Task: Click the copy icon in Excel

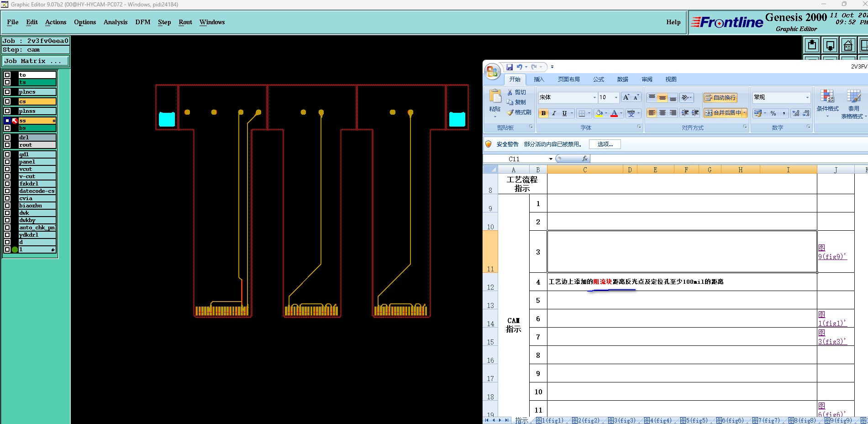Action: pos(510,102)
